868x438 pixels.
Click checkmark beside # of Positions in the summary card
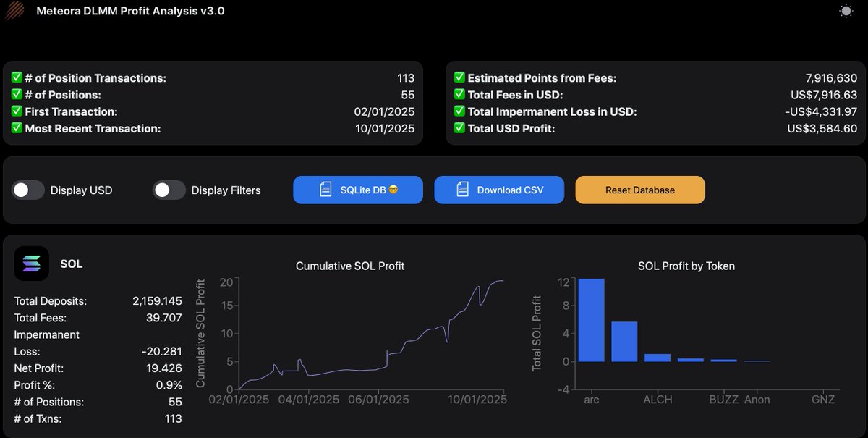17,95
